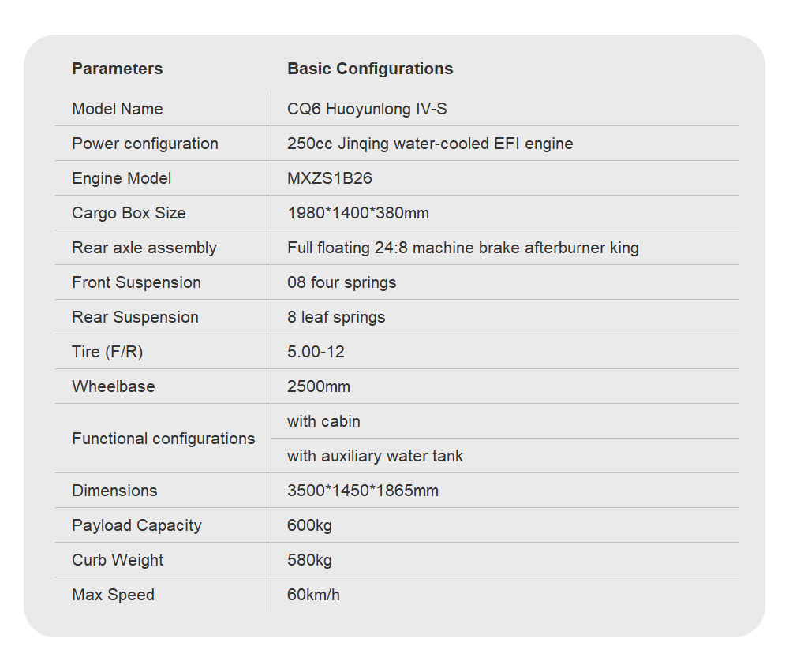
Task: Select the 8 leaf springs value
Action: [336, 317]
